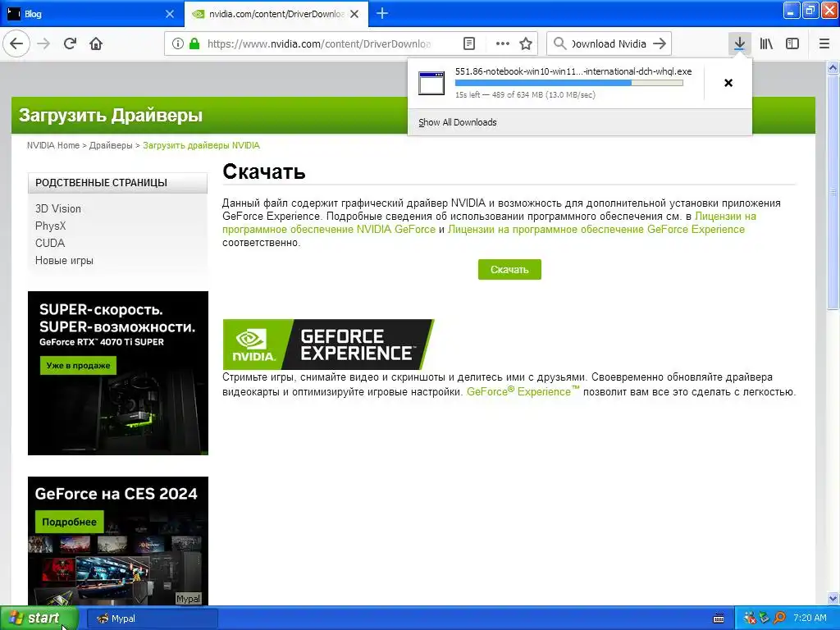The width and height of the screenshot is (840, 630).
Task: Click Уже в продаже ad button
Action: pyautogui.click(x=78, y=365)
